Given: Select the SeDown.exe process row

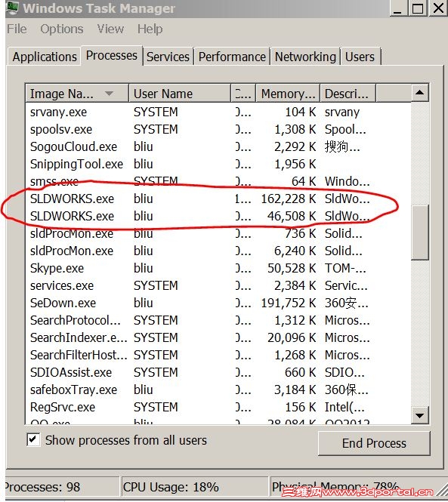Looking at the screenshot, I should (218, 303).
